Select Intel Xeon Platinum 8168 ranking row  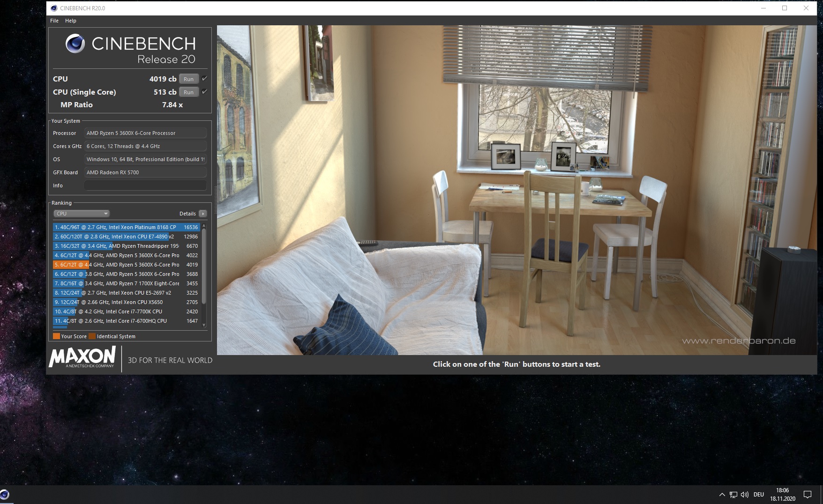(x=127, y=227)
